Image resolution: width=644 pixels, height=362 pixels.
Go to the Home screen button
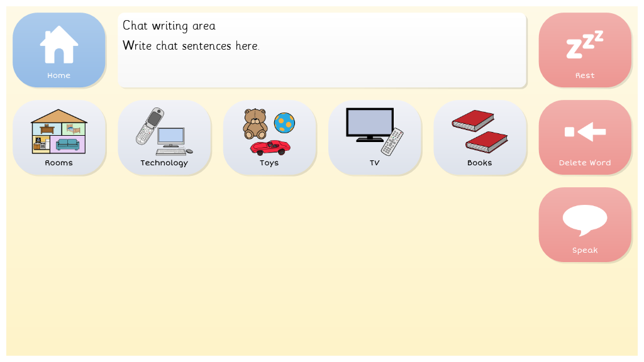58,50
